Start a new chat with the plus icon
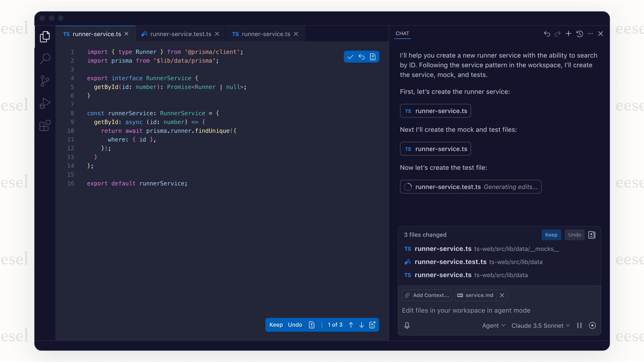Viewport: 644px width, 362px height. pyautogui.click(x=568, y=34)
